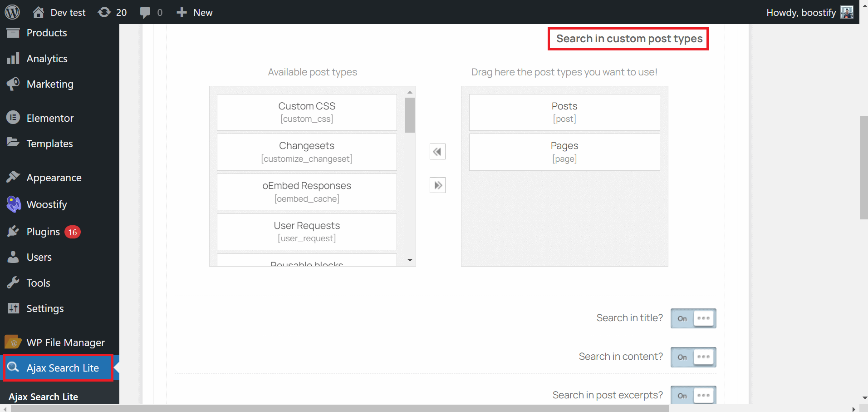Screen dimensions: 868x412
Task: Click the Elementor sidebar icon
Action: (x=13, y=118)
